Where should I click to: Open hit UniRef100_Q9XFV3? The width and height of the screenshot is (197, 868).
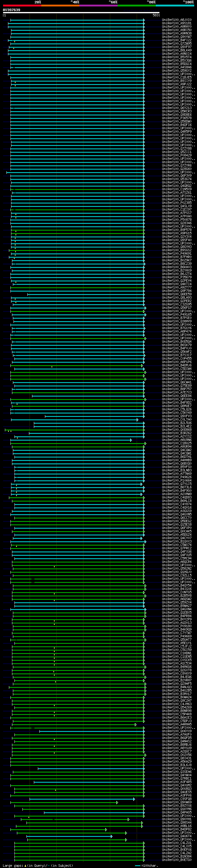click(177, 416)
